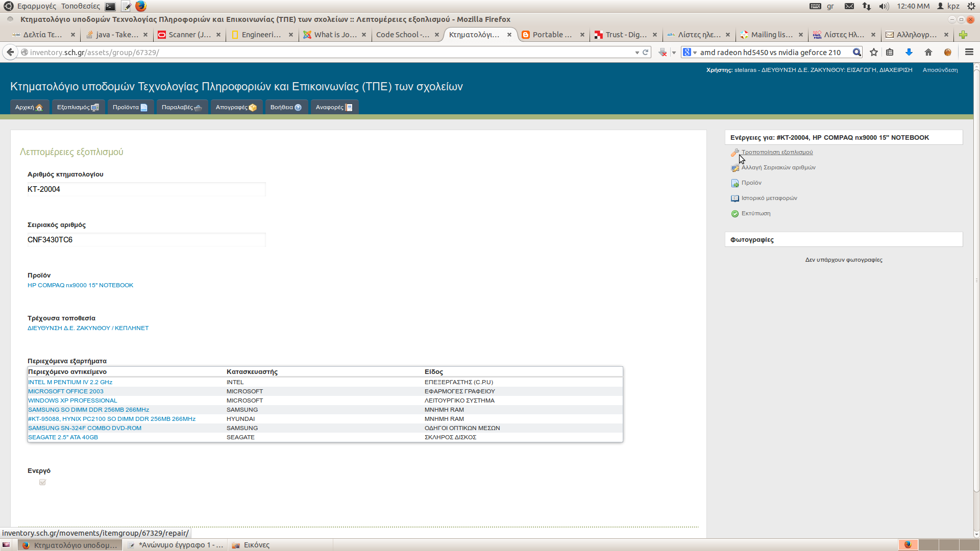
Task: Switch to the Code School browser tab
Action: tap(403, 35)
